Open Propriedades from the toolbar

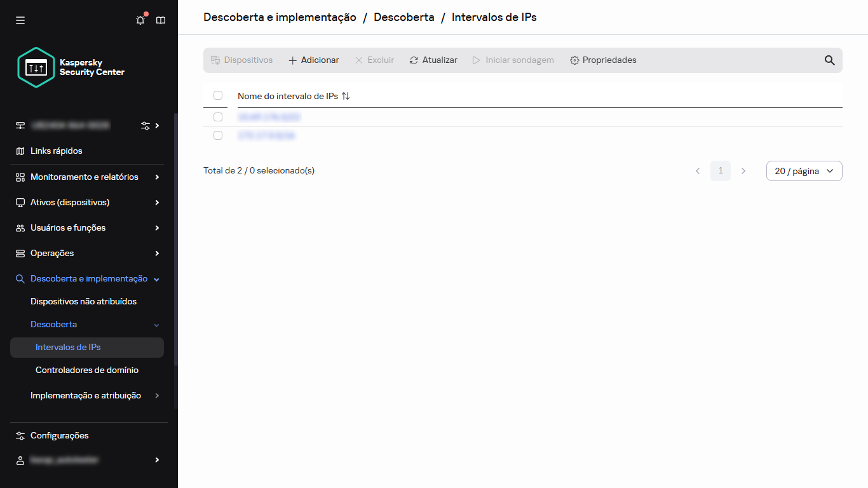tap(603, 60)
